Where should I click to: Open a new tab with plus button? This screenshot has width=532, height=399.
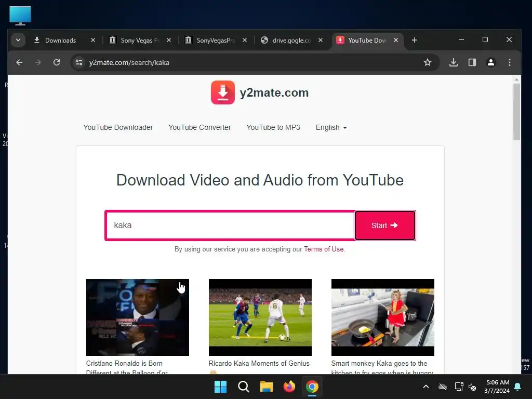414,41
